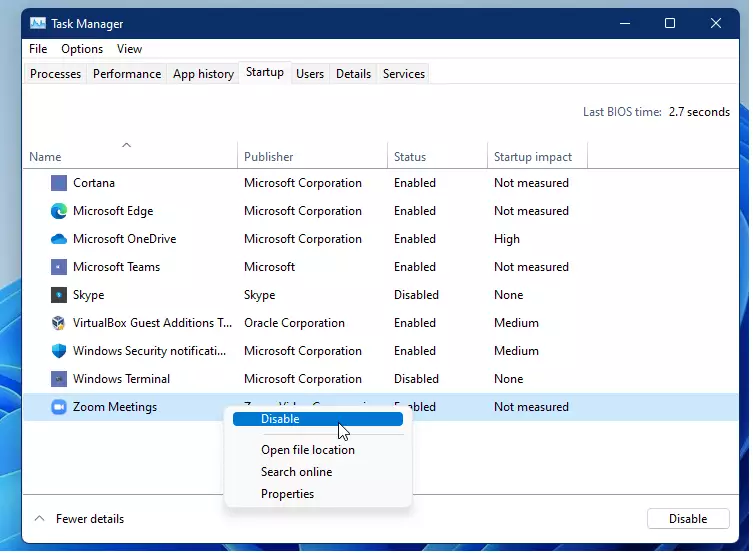
Task: Click the VirtualBox Guest Additions icon
Action: coord(59,323)
